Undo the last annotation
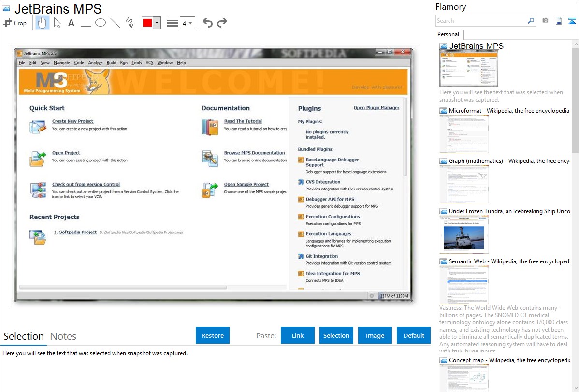The height and width of the screenshot is (392, 579). coord(207,23)
